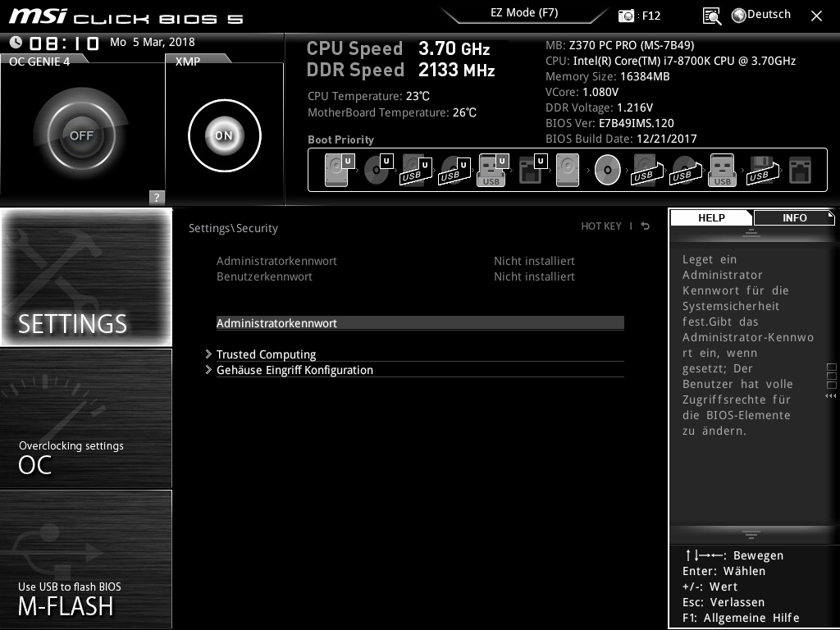Image resolution: width=840 pixels, height=630 pixels.
Task: Click the back arrow beside HOT KEY
Action: point(646,226)
